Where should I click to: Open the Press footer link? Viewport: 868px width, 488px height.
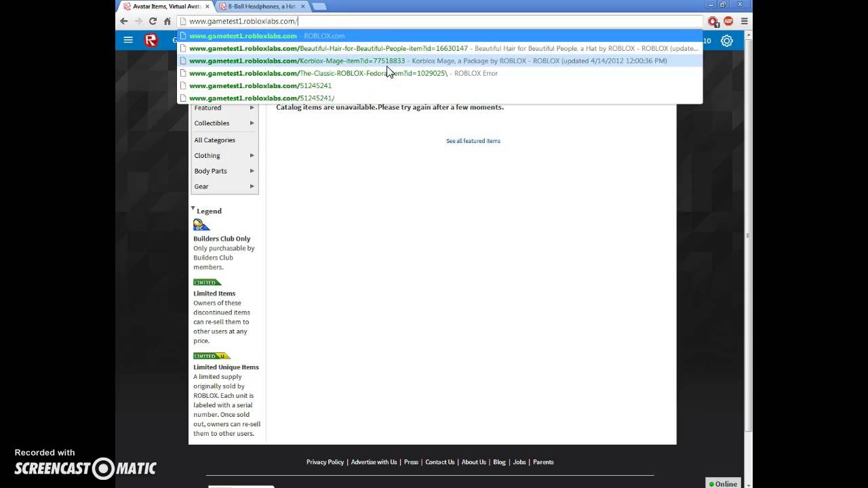pyautogui.click(x=411, y=462)
